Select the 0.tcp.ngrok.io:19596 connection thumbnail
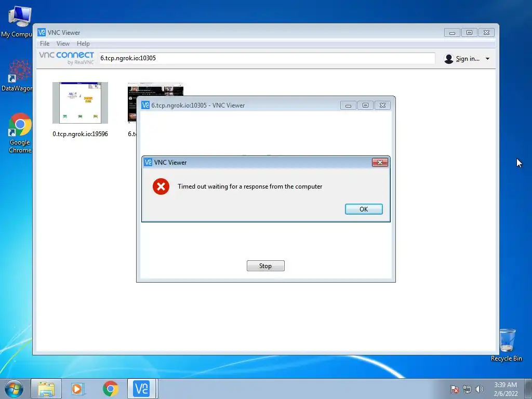The height and width of the screenshot is (399, 532). [x=80, y=103]
